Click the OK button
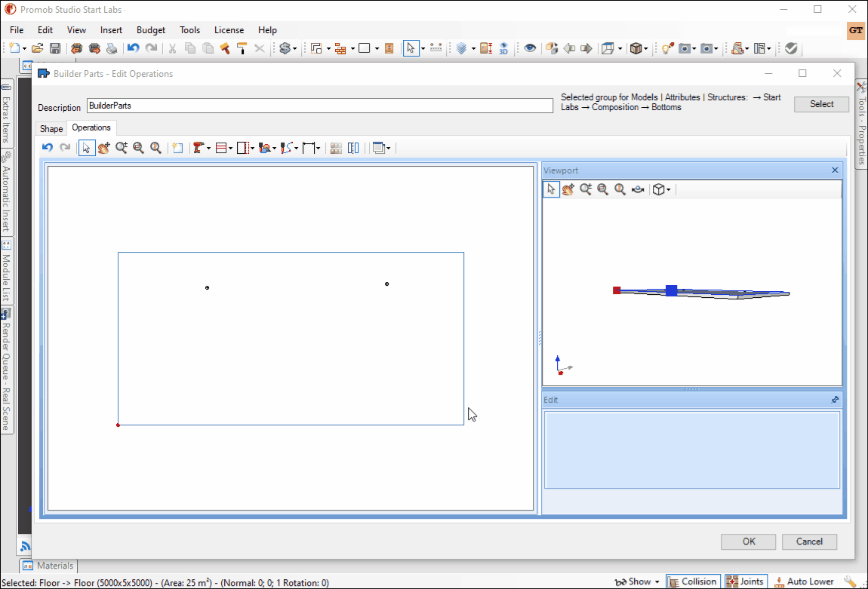Screen dimensions: 868x589 coord(748,541)
